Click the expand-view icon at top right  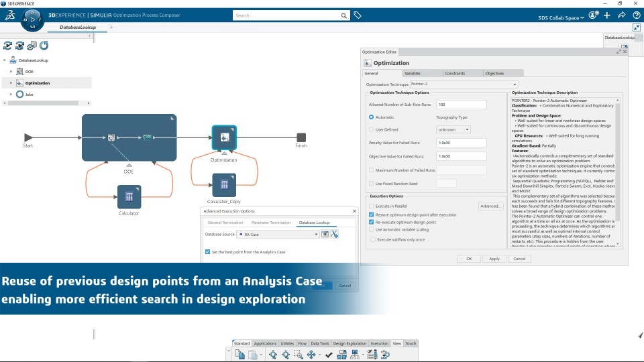(x=636, y=27)
